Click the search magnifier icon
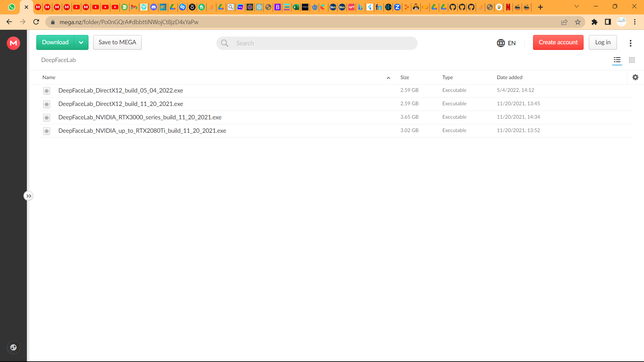This screenshot has width=644, height=362. point(224,43)
